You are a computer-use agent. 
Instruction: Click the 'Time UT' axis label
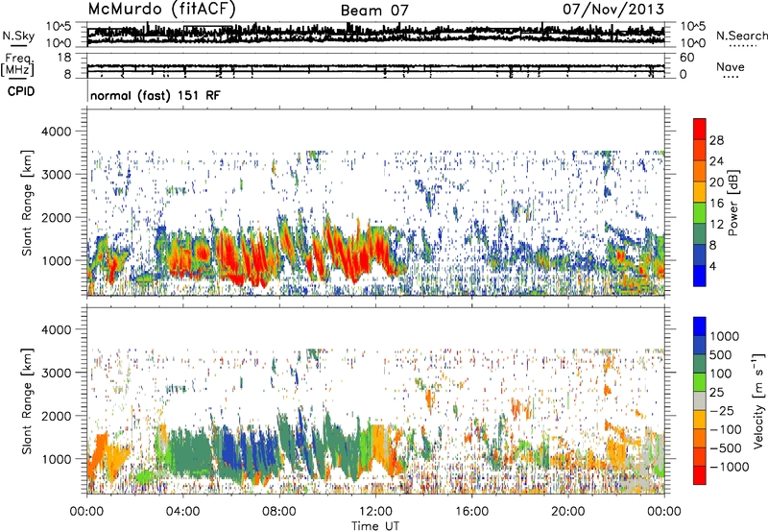(x=375, y=525)
